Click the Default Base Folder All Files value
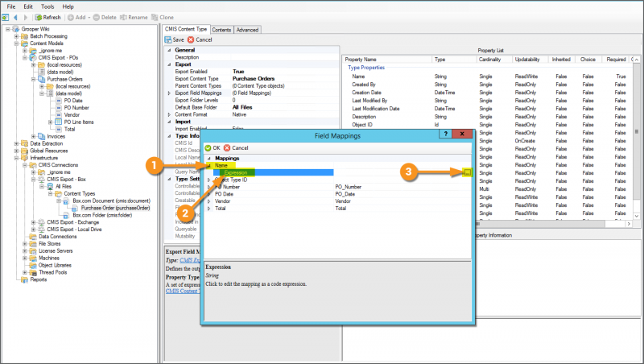 click(242, 107)
